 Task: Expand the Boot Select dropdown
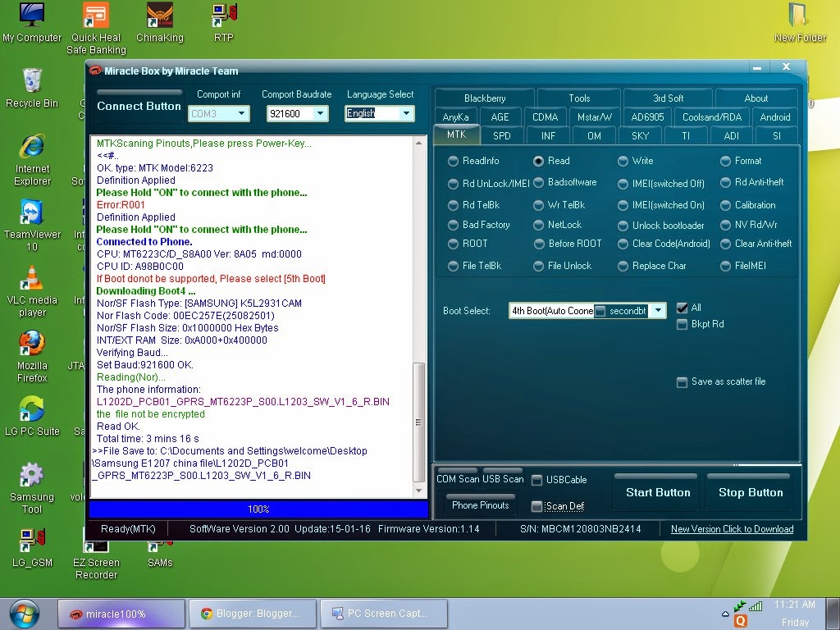click(x=658, y=311)
